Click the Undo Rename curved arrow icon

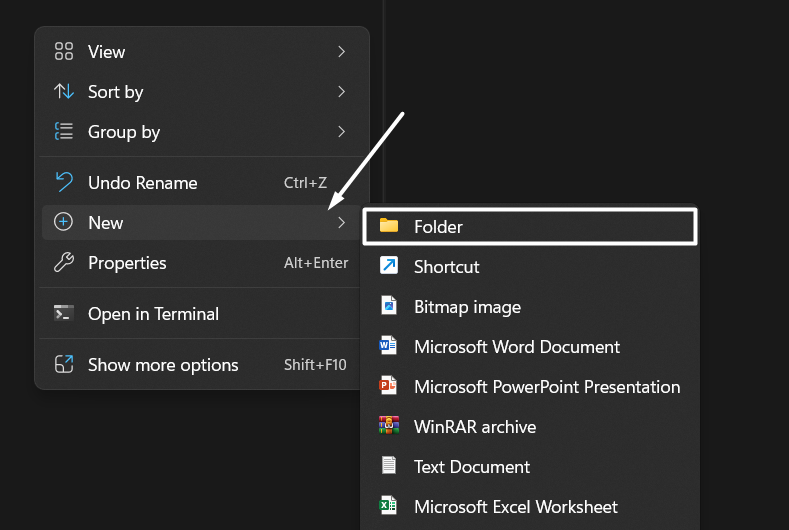64,182
